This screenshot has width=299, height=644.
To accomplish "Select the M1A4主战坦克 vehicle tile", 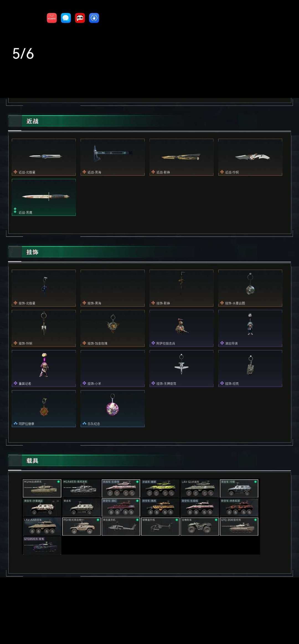I will pos(42,488).
